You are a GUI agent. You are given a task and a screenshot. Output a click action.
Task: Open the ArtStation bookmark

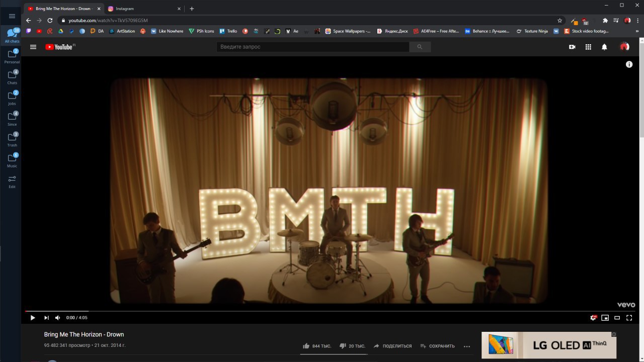[x=122, y=31]
